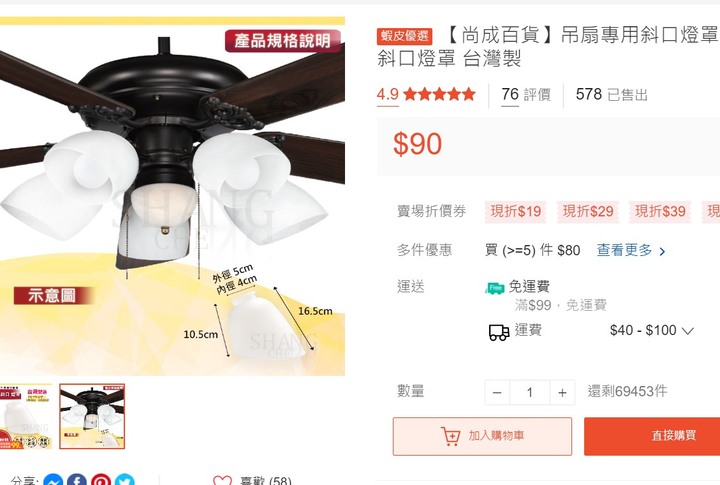Increase quantity with the plus button
Image resolution: width=720 pixels, height=485 pixels.
[562, 393]
